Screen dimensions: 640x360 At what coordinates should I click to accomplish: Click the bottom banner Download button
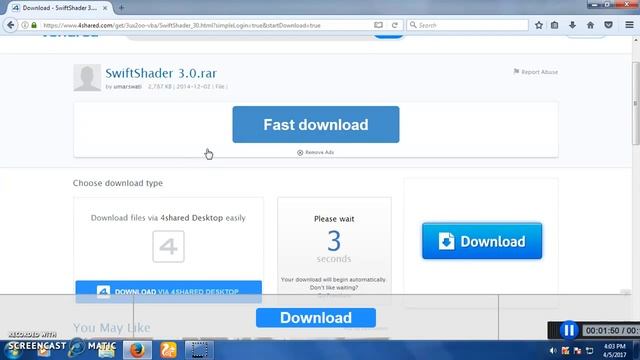(x=316, y=318)
